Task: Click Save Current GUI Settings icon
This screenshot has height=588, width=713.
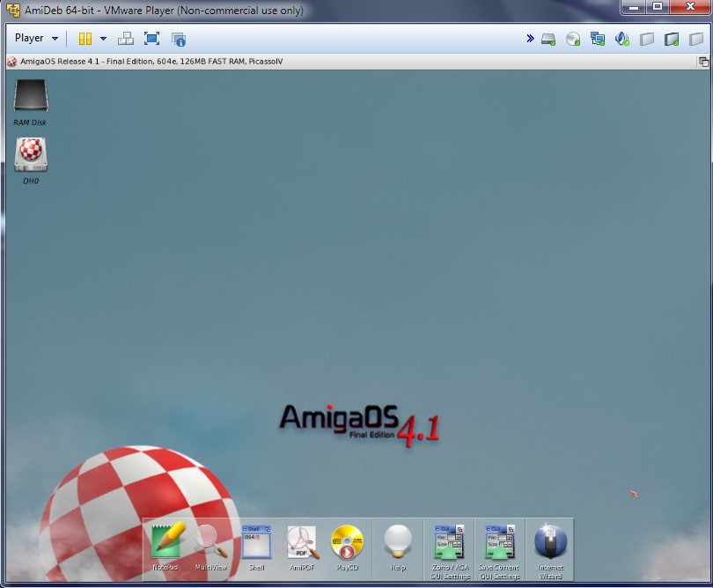Action: tap(499, 542)
